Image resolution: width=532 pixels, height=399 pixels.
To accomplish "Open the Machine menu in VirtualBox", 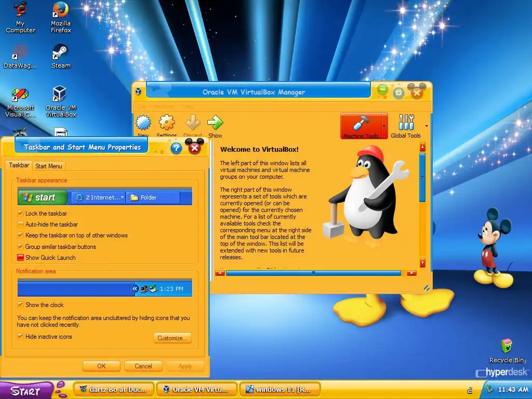I will point(164,106).
